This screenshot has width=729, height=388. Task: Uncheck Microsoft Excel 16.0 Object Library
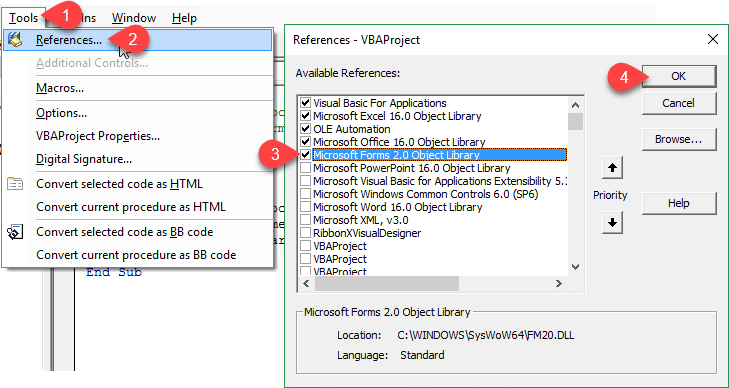[305, 116]
